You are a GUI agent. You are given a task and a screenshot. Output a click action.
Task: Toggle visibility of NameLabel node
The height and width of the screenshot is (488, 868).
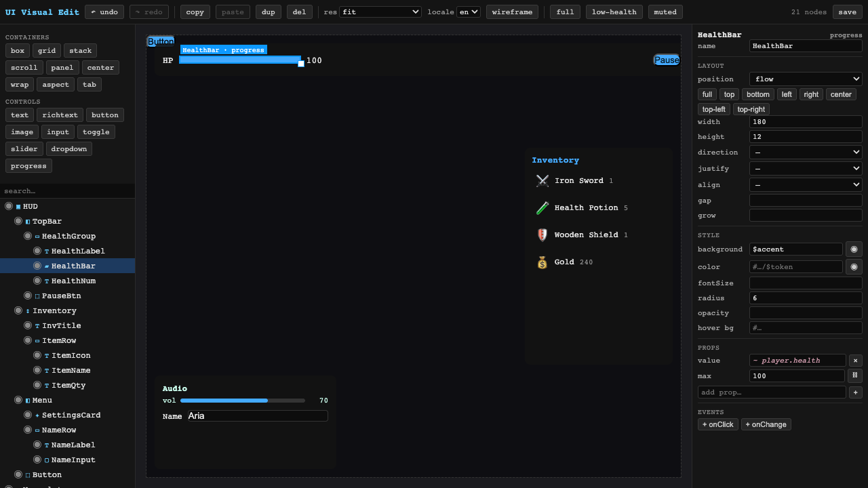coord(37,445)
